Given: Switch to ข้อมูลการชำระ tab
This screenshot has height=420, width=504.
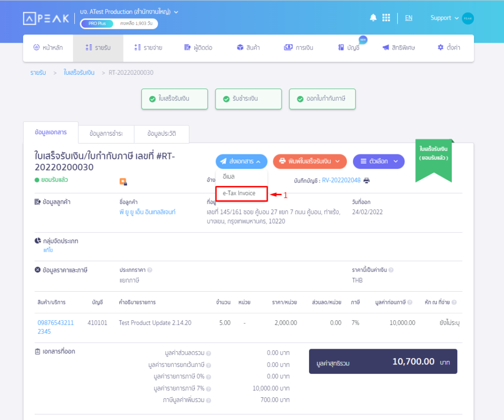Looking at the screenshot, I should 106,134.
